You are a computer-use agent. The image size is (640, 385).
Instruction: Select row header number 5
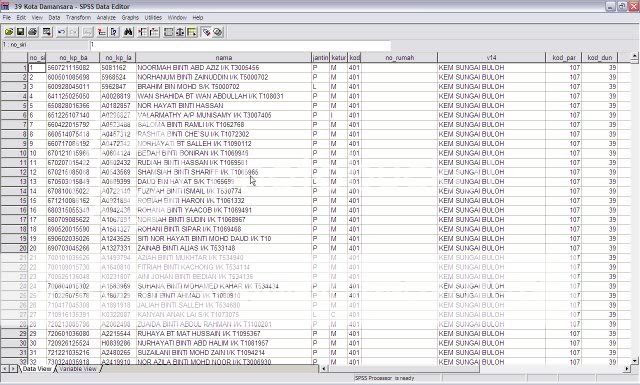14,106
